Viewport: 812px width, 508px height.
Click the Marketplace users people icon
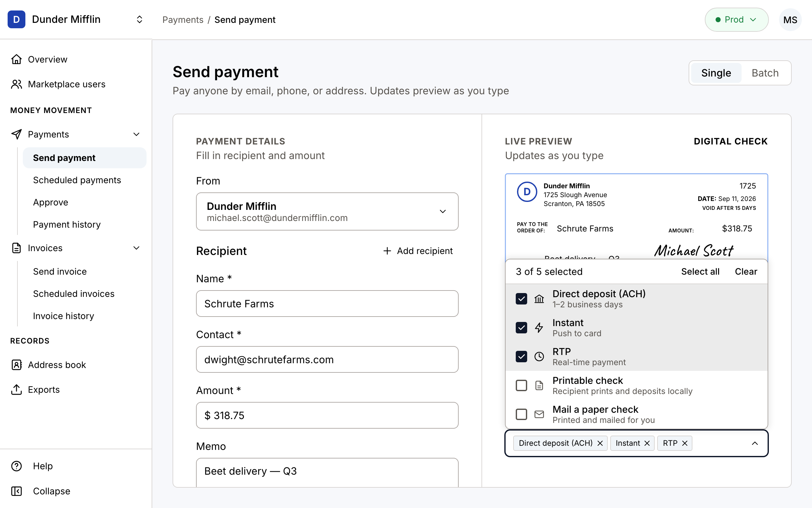[x=16, y=84]
